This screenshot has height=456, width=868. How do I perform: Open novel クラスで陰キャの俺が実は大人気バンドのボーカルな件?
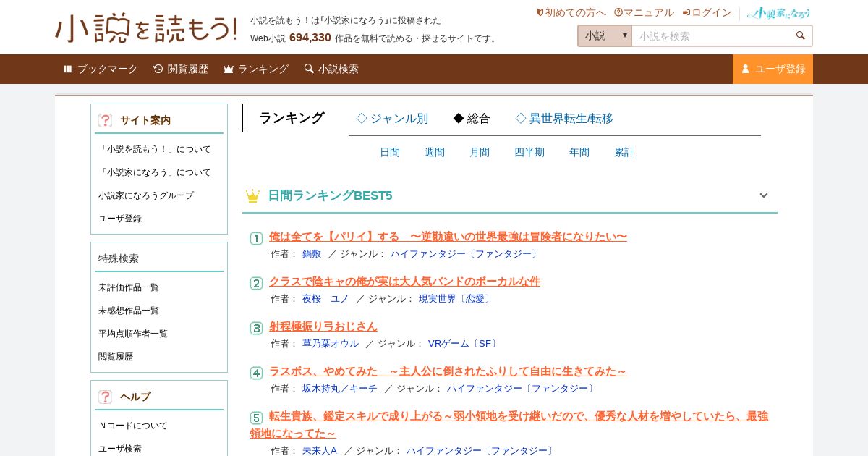coord(404,282)
